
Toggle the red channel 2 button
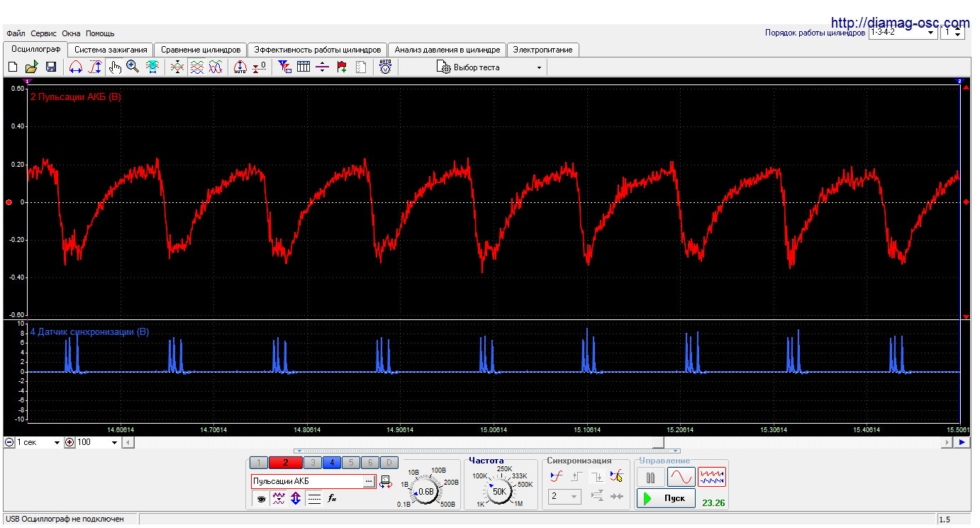pyautogui.click(x=286, y=463)
